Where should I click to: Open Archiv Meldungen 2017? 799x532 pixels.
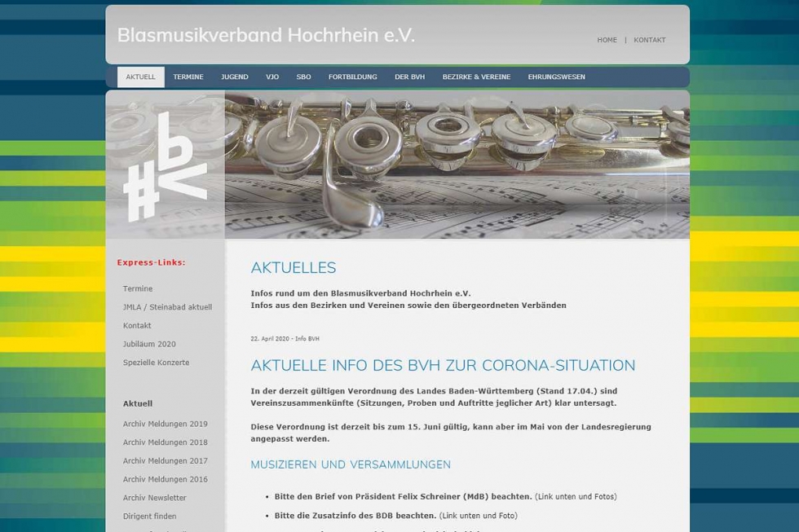[x=165, y=461]
